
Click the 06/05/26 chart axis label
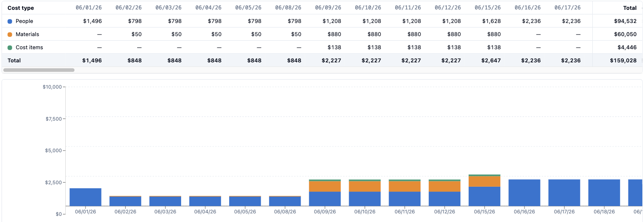click(x=245, y=212)
